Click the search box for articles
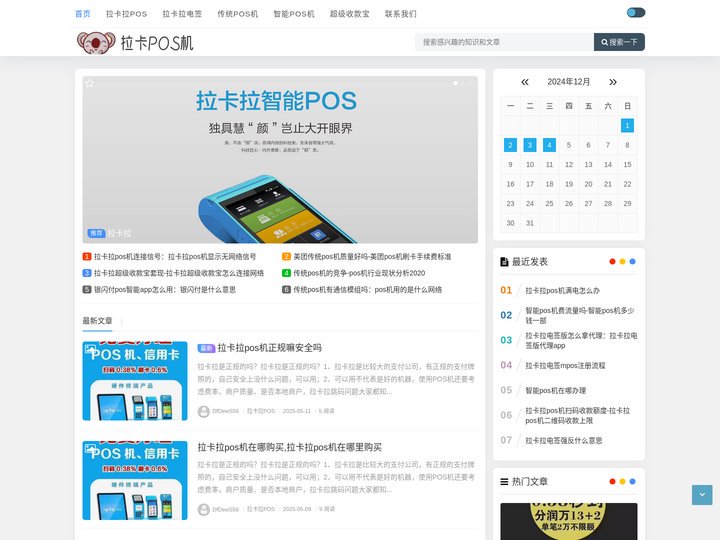Image resolution: width=720 pixels, height=540 pixels. pyautogui.click(x=504, y=42)
